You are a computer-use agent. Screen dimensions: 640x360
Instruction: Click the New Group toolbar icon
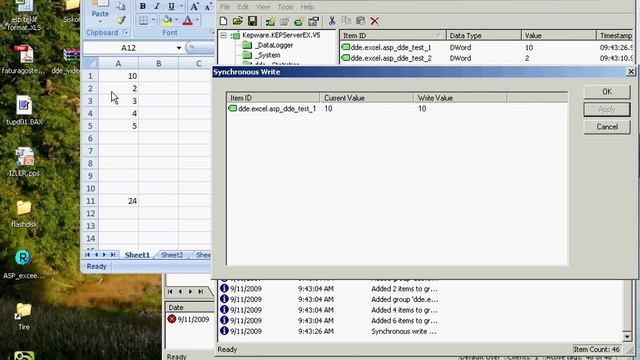coord(284,21)
